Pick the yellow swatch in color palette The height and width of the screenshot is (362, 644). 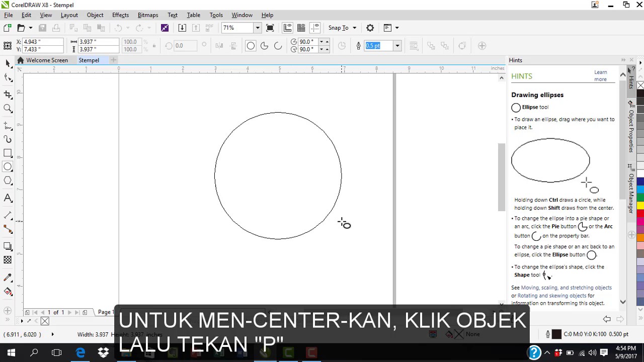[640, 205]
